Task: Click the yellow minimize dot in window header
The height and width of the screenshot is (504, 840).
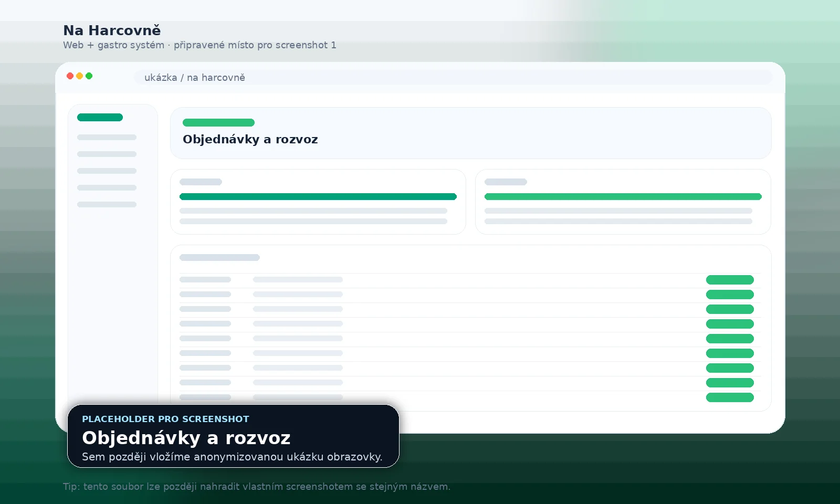Action: click(x=79, y=76)
